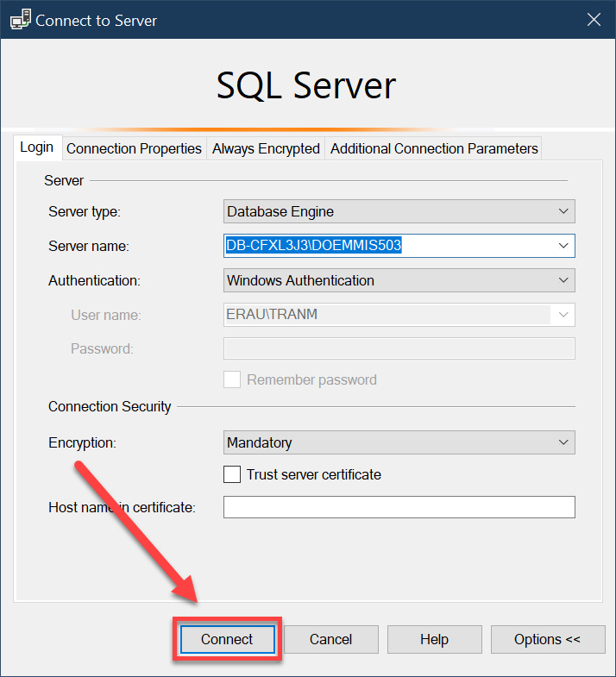The width and height of the screenshot is (616, 677).
Task: Open the Connection Properties tab
Action: 134,148
